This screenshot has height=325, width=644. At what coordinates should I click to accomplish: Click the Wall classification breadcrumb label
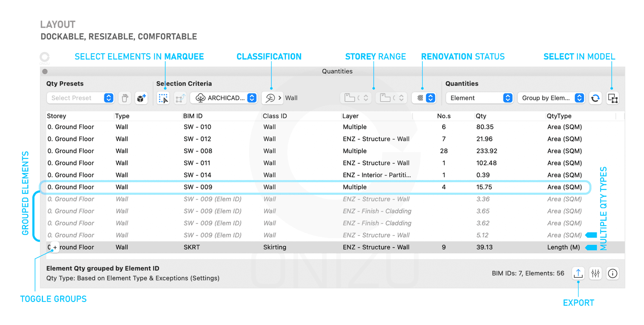(x=292, y=98)
